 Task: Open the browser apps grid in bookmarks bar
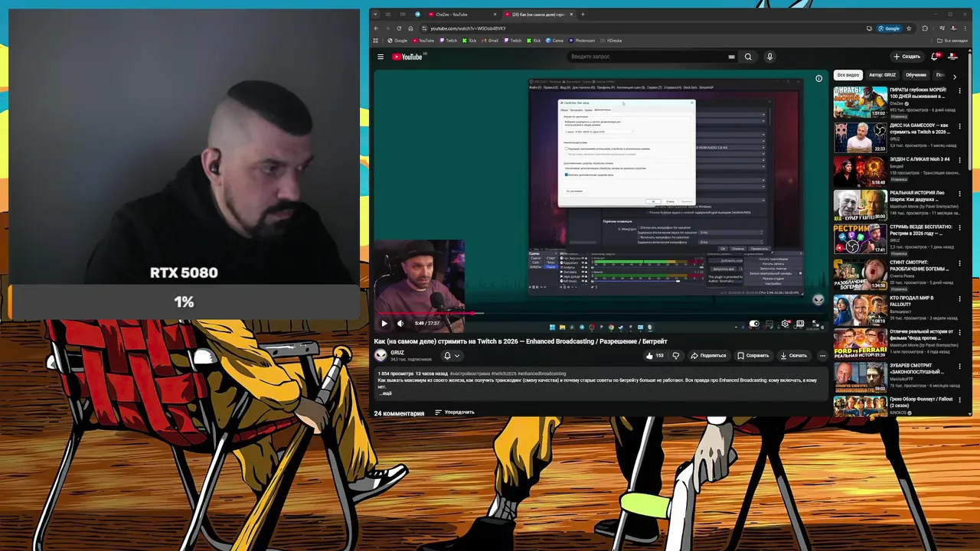click(376, 41)
